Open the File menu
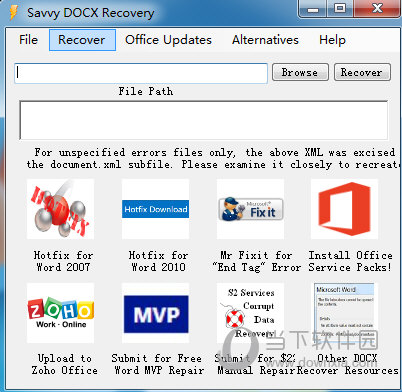Viewport: 402px width, 392px height. click(28, 40)
